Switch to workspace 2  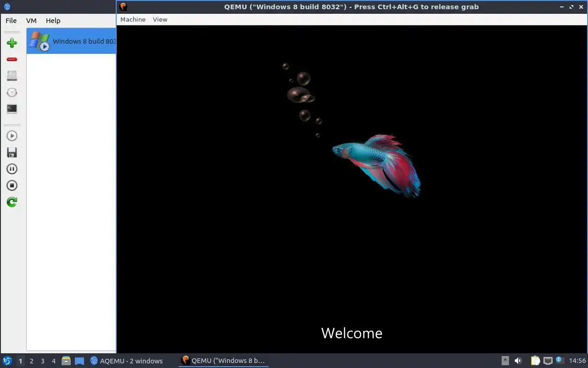pyautogui.click(x=31, y=361)
